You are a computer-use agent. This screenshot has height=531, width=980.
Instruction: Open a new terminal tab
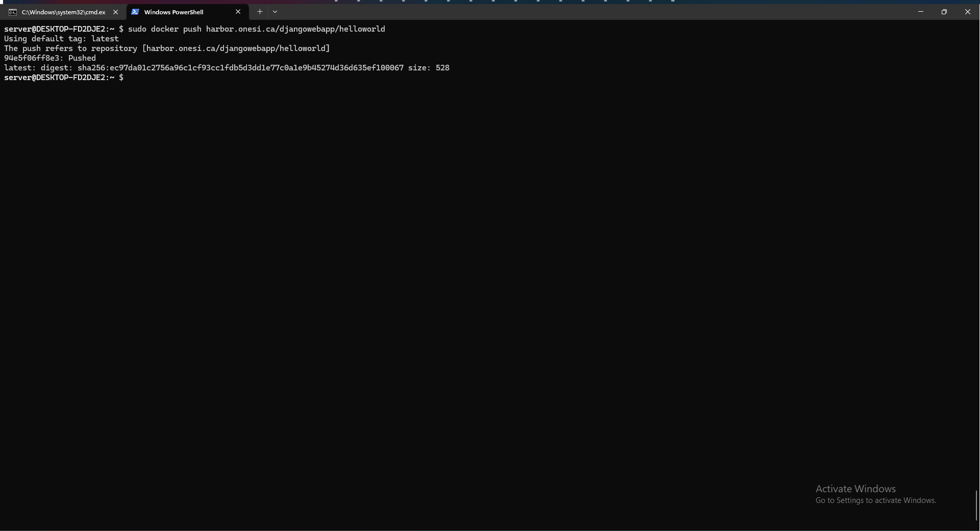(260, 12)
